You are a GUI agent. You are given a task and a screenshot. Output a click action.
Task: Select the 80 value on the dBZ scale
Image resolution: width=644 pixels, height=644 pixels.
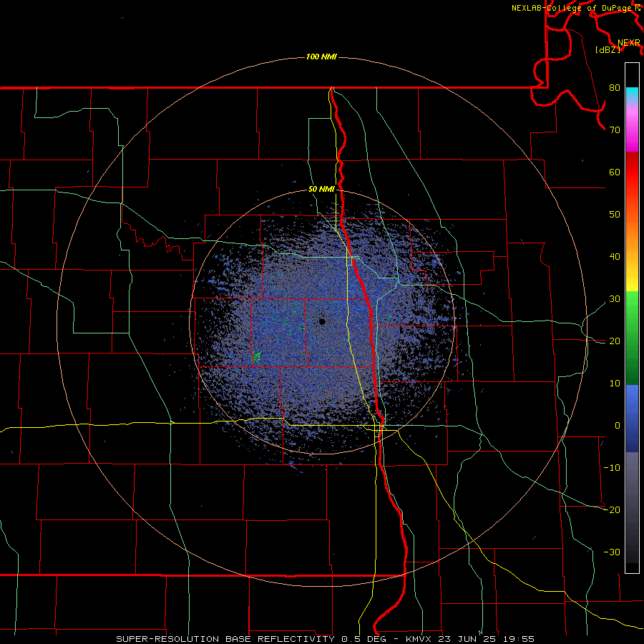pyautogui.click(x=615, y=87)
